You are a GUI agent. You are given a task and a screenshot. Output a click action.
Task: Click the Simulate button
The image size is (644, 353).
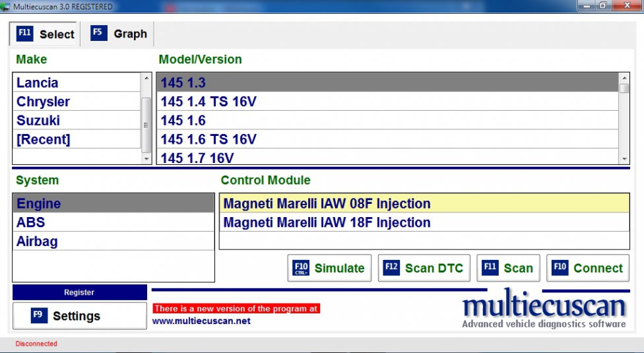pos(329,268)
